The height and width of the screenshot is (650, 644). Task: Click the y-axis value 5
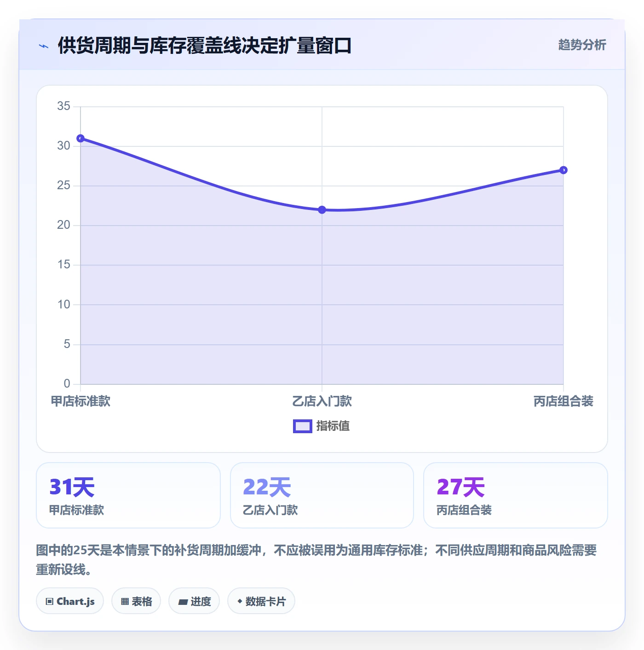click(67, 344)
